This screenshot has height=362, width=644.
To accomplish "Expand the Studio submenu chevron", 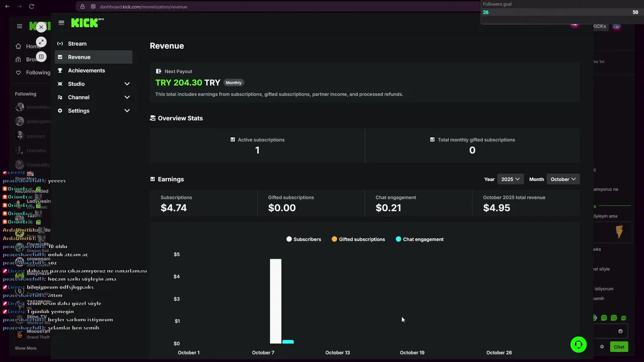I will pyautogui.click(x=127, y=84).
